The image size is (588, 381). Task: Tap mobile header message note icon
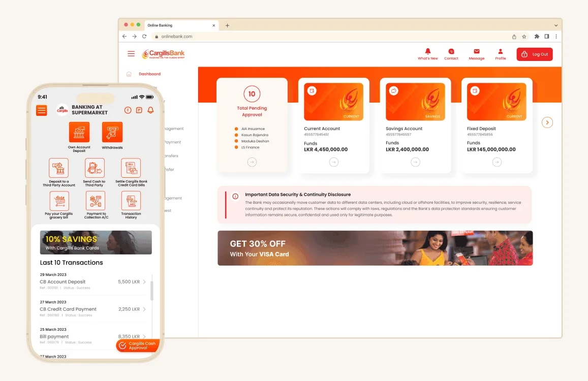[139, 110]
